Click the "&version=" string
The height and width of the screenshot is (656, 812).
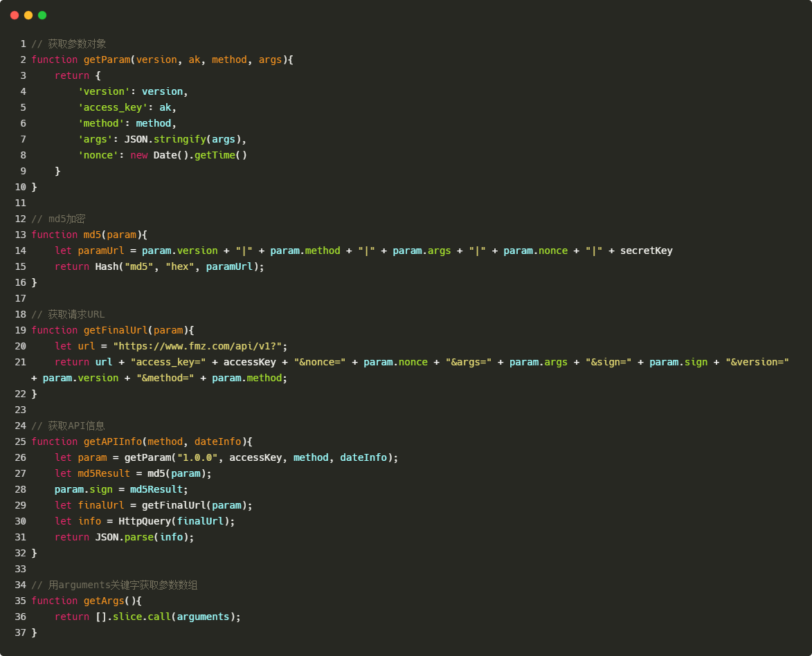coord(757,363)
